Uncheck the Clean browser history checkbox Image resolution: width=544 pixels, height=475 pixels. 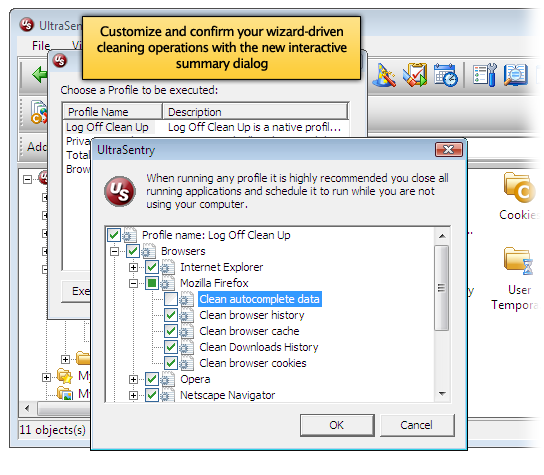click(171, 315)
